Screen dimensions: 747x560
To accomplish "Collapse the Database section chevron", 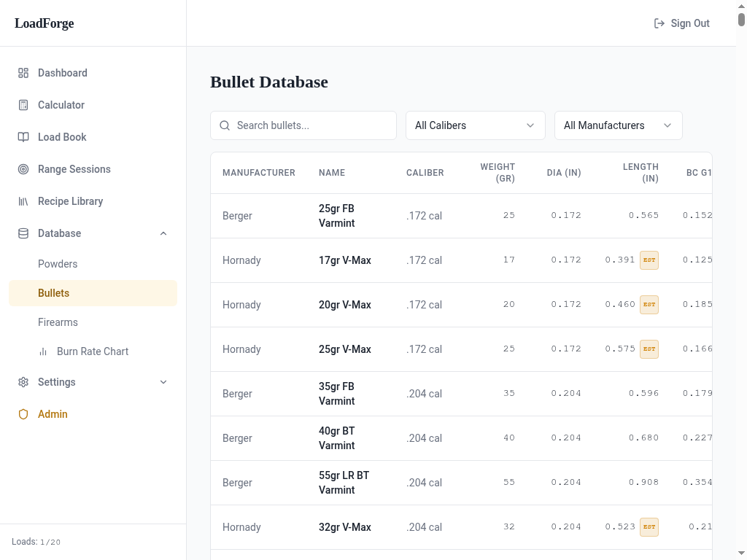I will pos(163,233).
